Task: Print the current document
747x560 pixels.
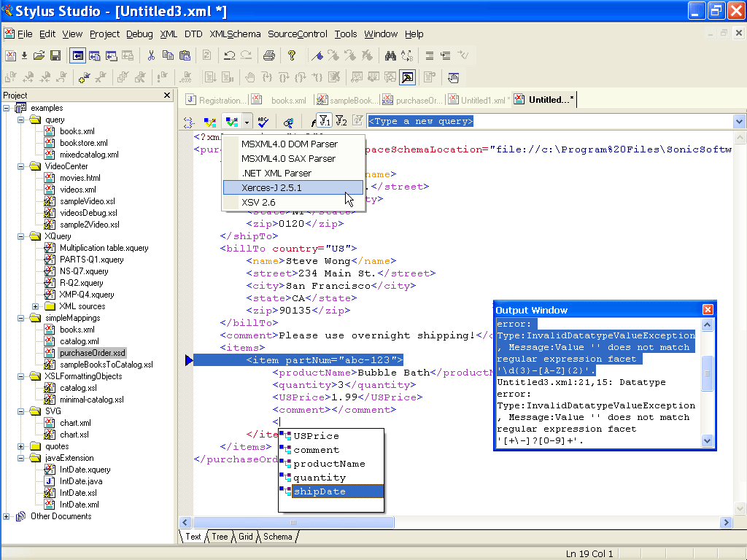Action: pos(269,55)
